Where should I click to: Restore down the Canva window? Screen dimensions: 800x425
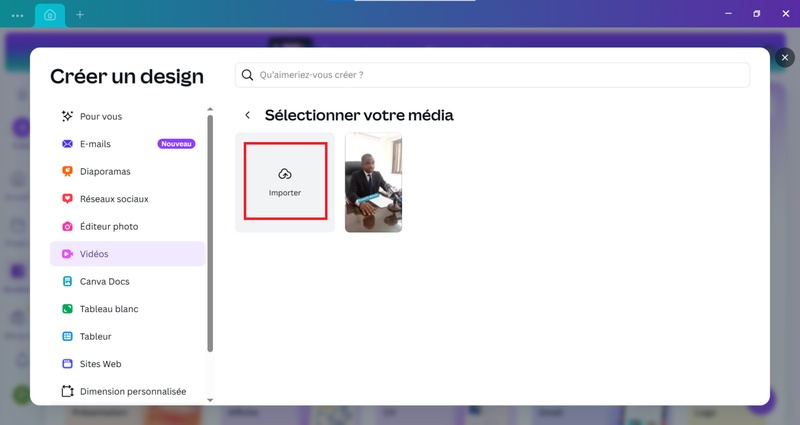(757, 14)
